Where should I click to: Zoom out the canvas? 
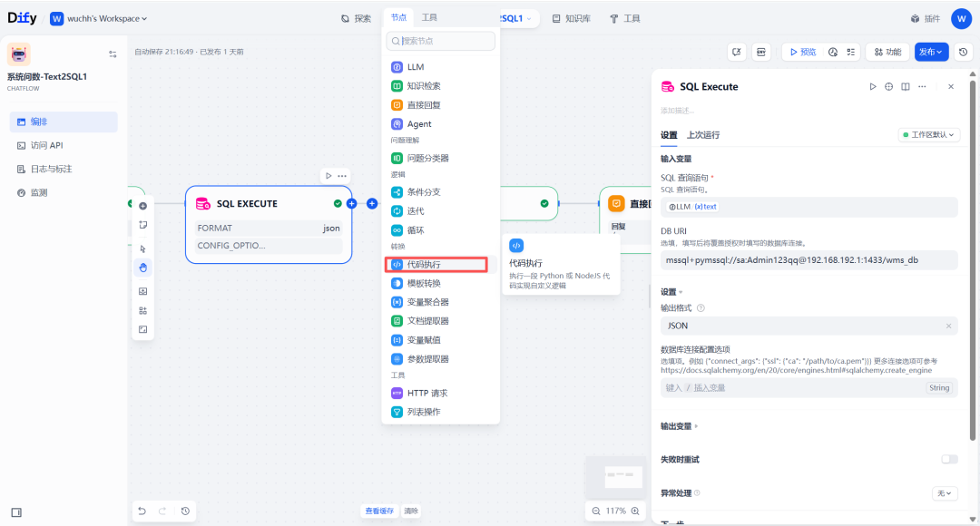[x=596, y=511]
